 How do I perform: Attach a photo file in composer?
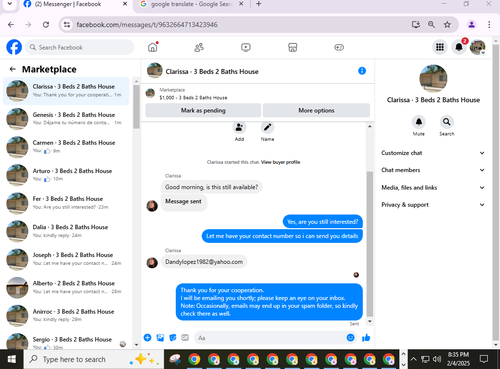[160, 338]
